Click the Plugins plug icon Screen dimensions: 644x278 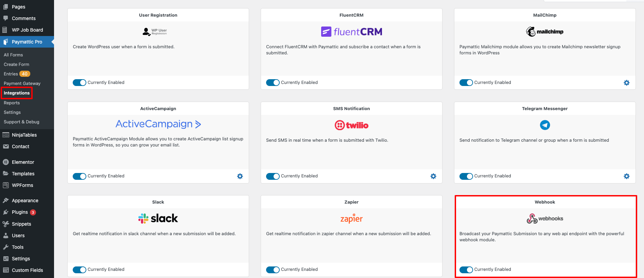tap(6, 212)
